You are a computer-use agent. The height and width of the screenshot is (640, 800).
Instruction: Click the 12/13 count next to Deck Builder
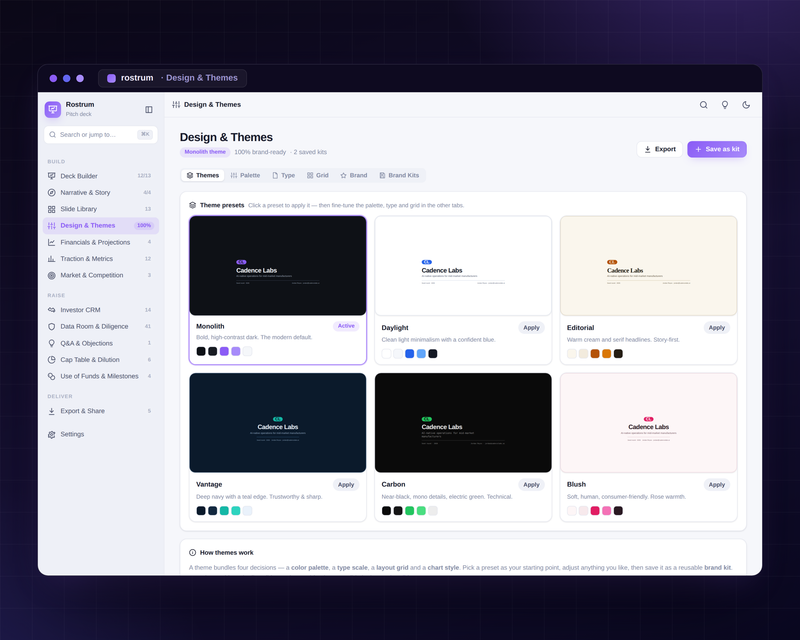click(144, 176)
